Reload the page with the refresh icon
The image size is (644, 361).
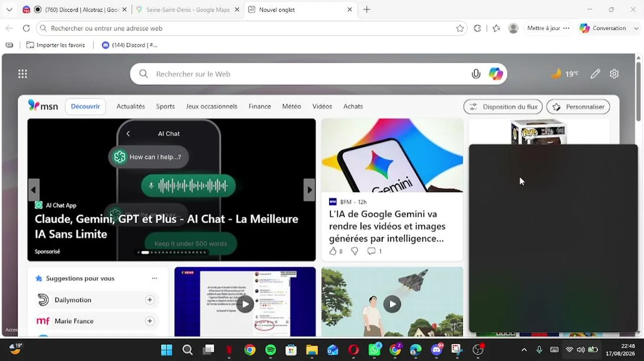[x=26, y=29]
